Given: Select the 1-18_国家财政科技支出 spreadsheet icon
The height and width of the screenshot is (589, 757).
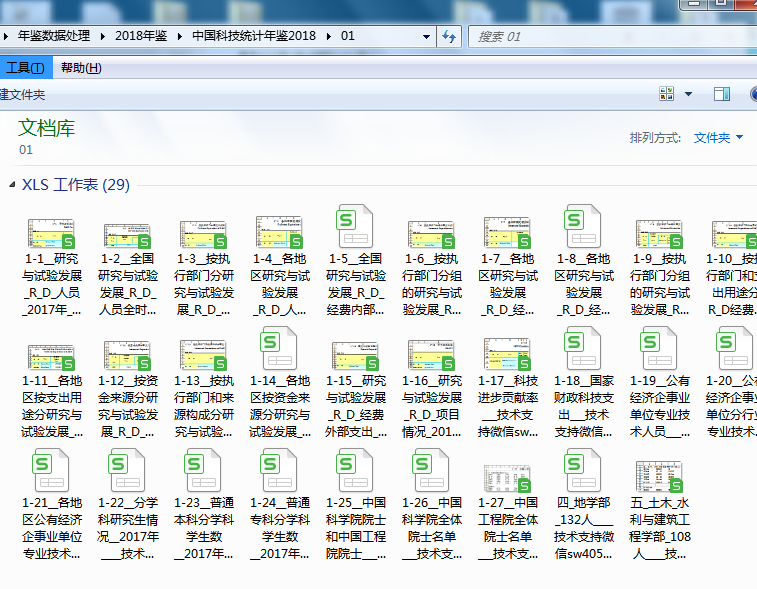Looking at the screenshot, I should pos(583,348).
